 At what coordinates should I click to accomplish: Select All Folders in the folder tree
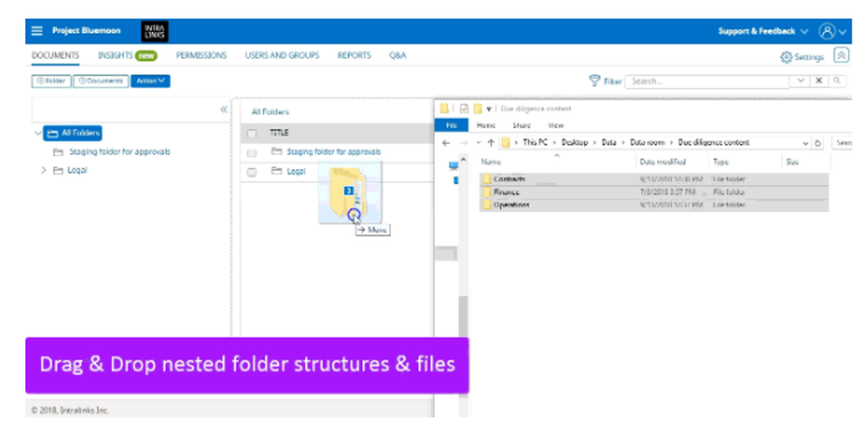tap(73, 133)
